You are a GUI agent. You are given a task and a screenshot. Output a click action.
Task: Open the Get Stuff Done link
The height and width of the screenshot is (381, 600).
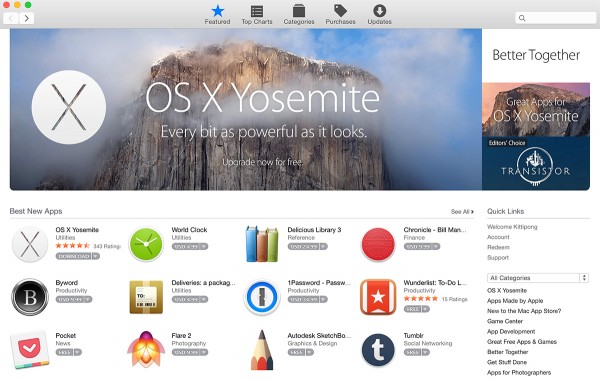(x=507, y=362)
